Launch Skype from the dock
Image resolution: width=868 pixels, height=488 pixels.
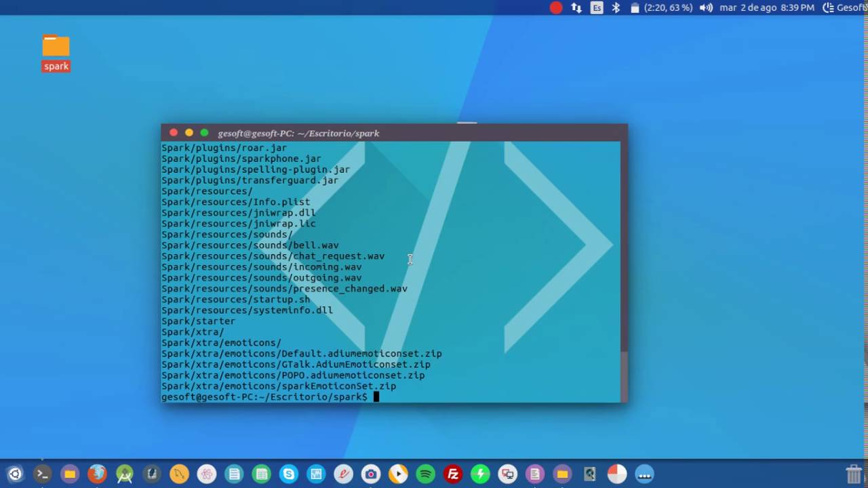coord(289,474)
